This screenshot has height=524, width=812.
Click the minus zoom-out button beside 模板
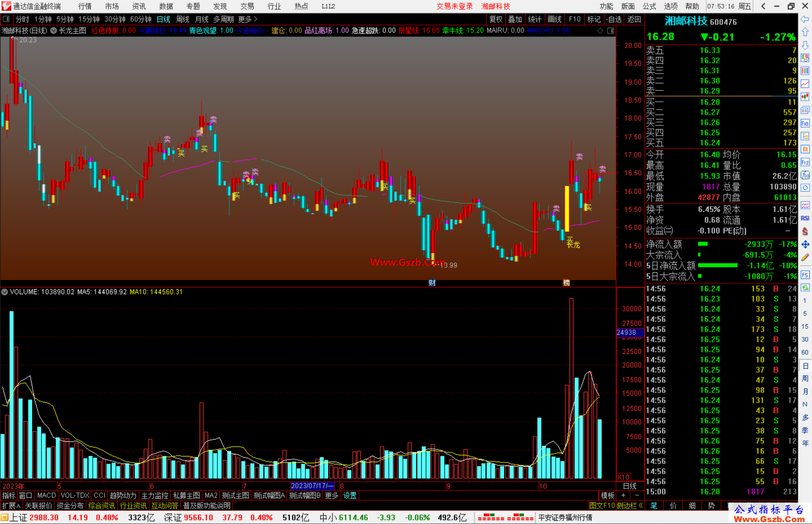pyautogui.click(x=637, y=495)
